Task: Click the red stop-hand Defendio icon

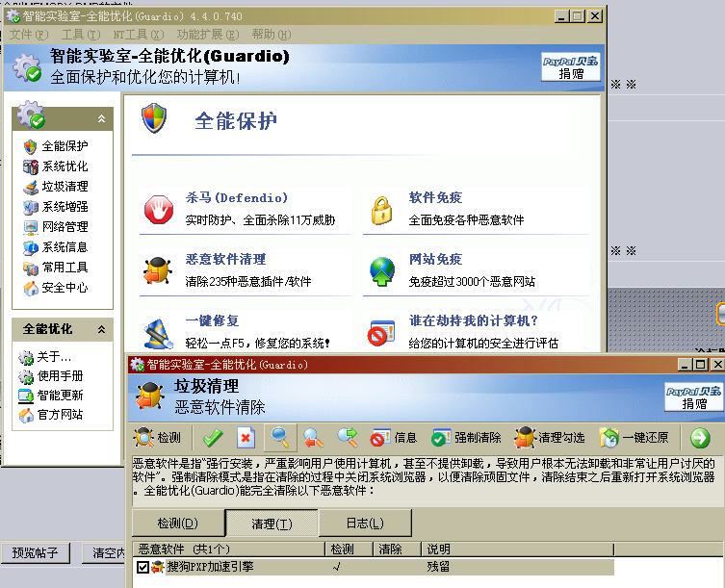Action: pos(159,210)
